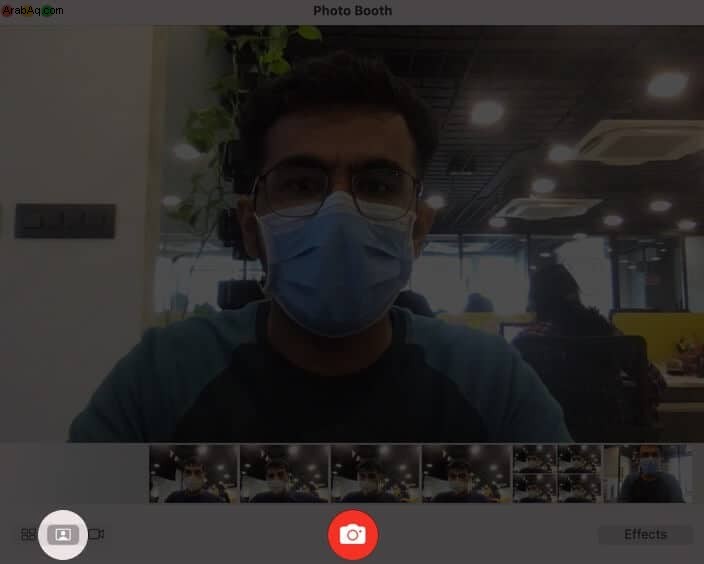Switch to movie clip recording mode
704x564 pixels.
click(x=96, y=534)
